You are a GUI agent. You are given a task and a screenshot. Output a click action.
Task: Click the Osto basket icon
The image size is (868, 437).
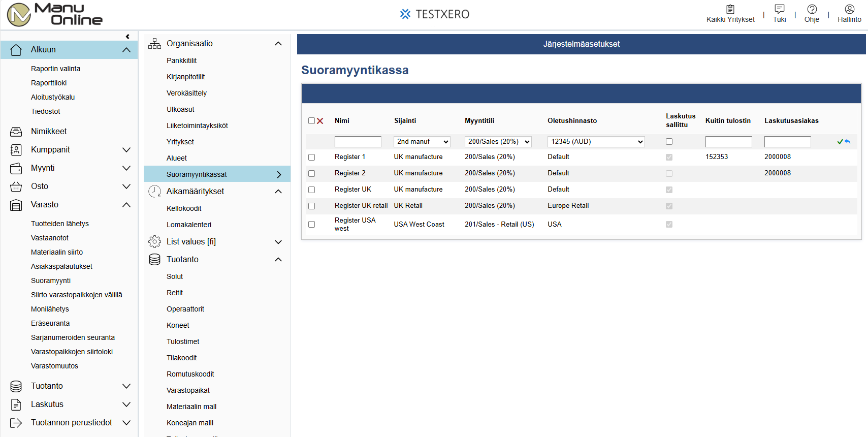(16, 186)
